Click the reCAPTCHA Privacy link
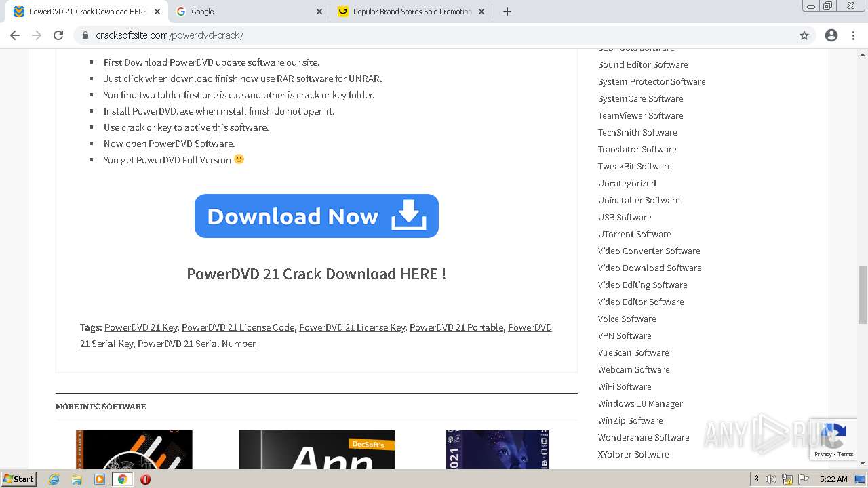The image size is (868, 488). pos(823,454)
